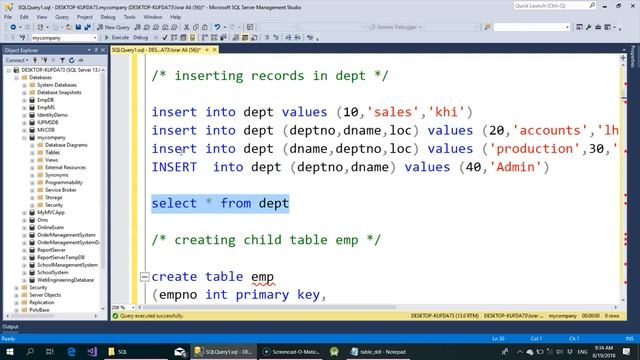This screenshot has height=360, width=640.
Task: Click the Display Estimated Execution Plan icon
Action: click(174, 38)
